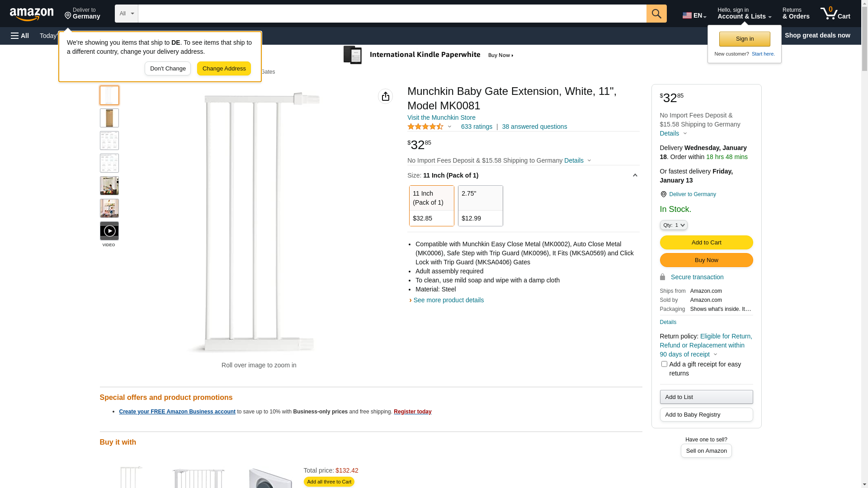Image resolution: width=868 pixels, height=488 pixels.
Task: Play the product video thumbnail
Action: [109, 231]
